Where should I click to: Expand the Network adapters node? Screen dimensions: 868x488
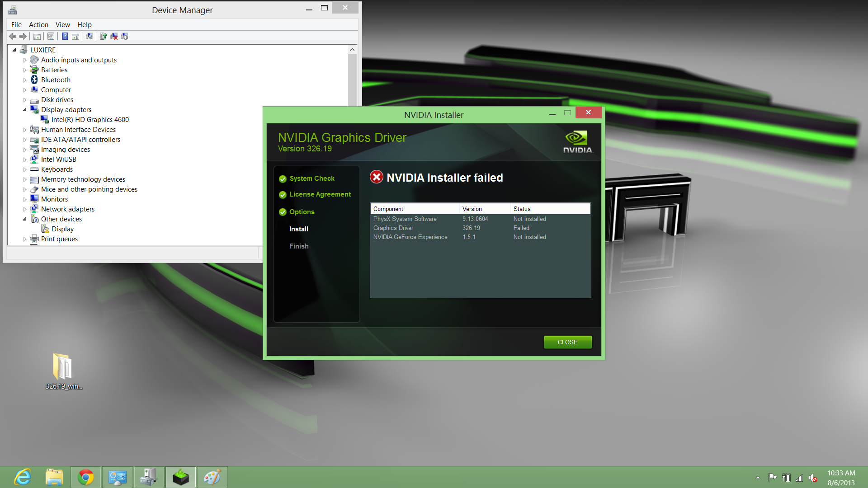[25, 209]
